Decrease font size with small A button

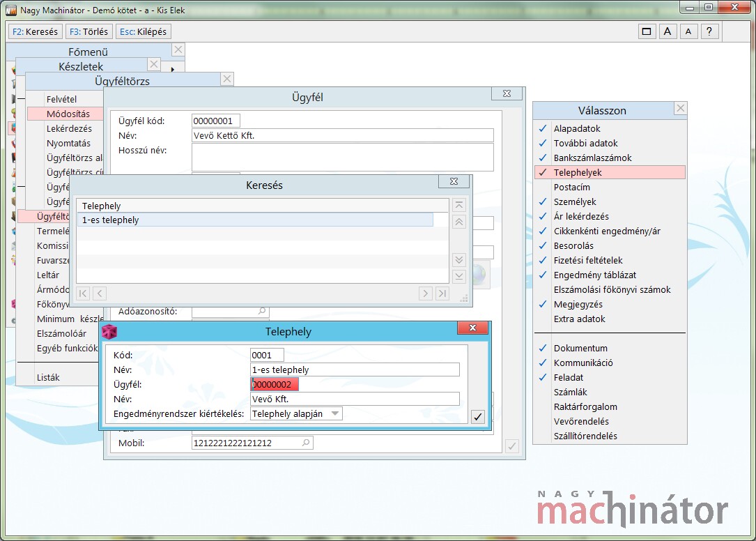(688, 31)
